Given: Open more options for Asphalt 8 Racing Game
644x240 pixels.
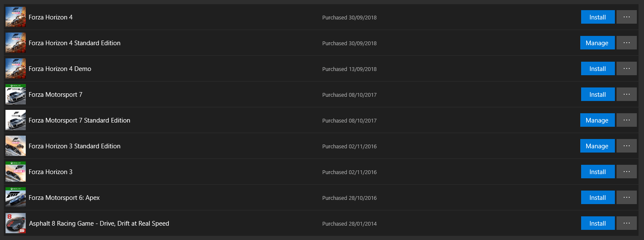Looking at the screenshot, I should coord(627,224).
